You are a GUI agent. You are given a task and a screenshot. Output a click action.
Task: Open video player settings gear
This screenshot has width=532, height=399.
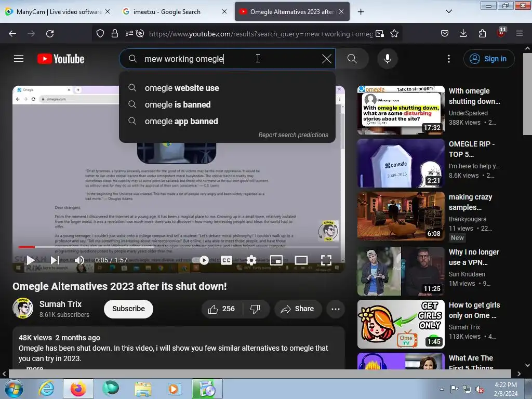point(251,260)
